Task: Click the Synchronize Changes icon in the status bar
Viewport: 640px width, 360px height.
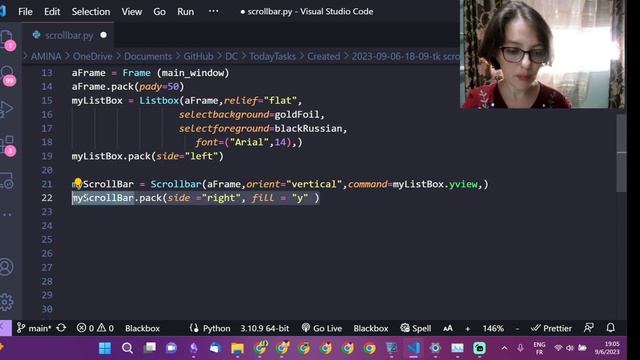Action: (61, 328)
